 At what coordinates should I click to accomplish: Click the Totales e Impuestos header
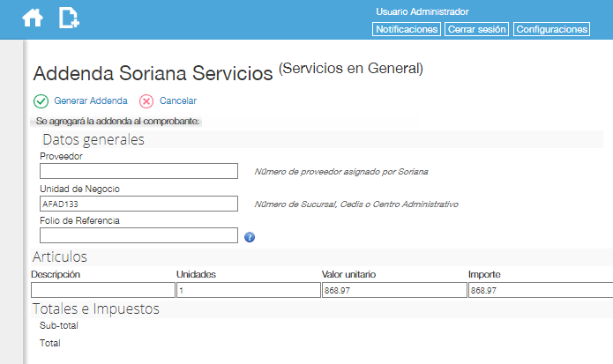point(96,309)
